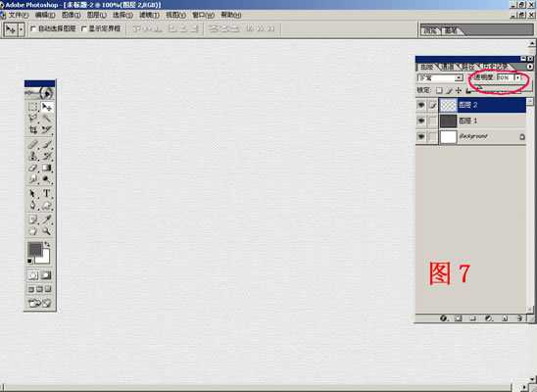
Task: Enable lock position option
Action: (459, 90)
